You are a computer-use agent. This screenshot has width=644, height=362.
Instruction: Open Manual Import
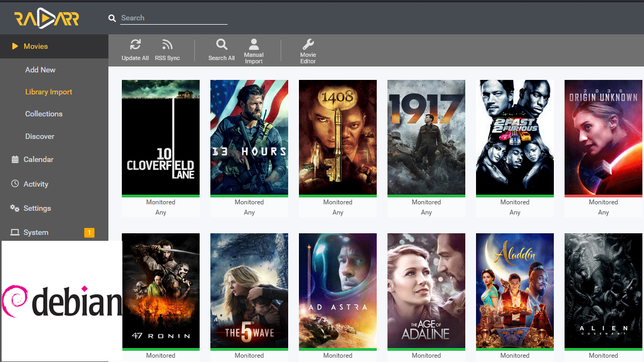click(254, 45)
